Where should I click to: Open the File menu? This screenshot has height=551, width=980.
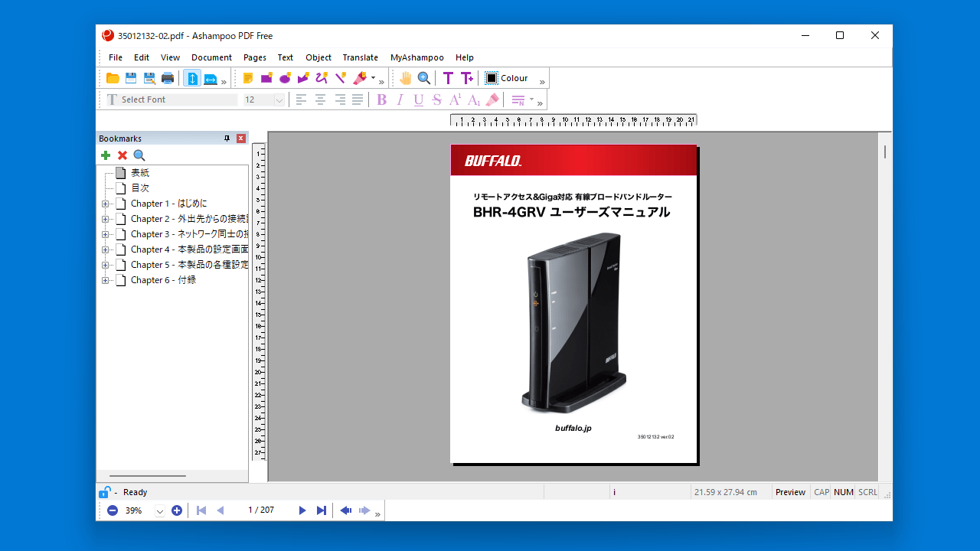(116, 57)
